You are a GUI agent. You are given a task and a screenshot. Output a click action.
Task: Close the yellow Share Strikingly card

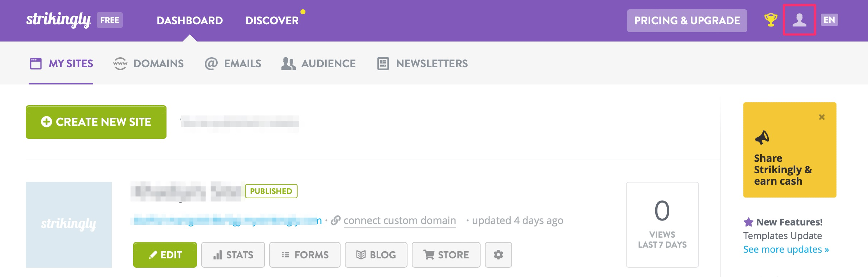pyautogui.click(x=822, y=117)
